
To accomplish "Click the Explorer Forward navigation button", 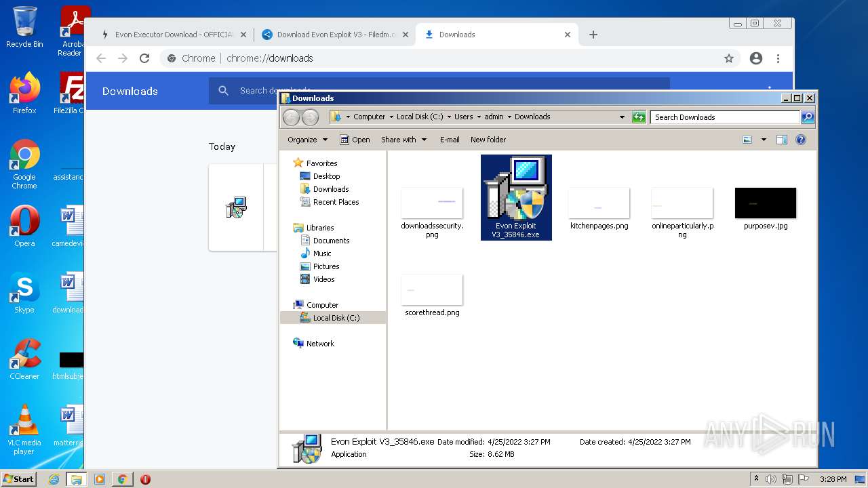I will click(310, 117).
